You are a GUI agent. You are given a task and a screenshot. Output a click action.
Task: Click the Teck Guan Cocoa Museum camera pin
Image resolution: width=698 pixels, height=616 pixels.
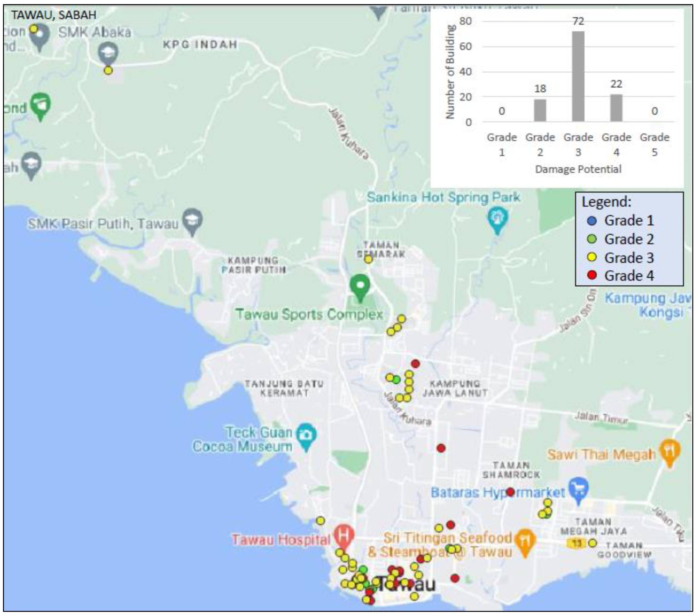(x=306, y=435)
